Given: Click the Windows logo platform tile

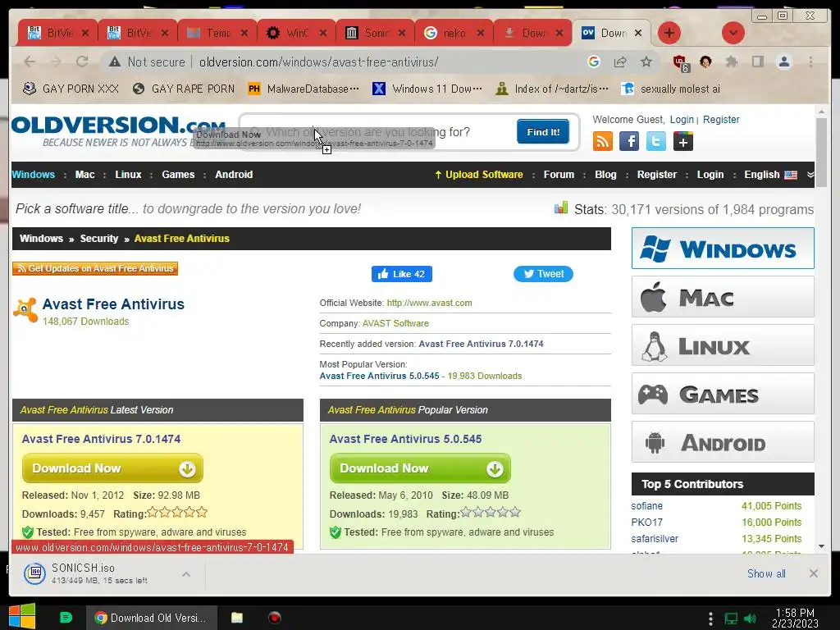Looking at the screenshot, I should (723, 249).
